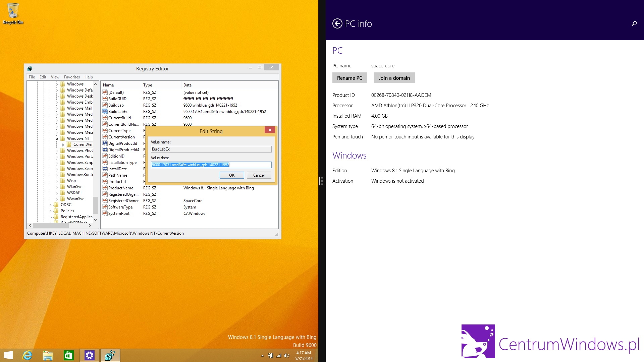
Task: Open Internet Explorer from the taskbar
Action: coord(27,355)
